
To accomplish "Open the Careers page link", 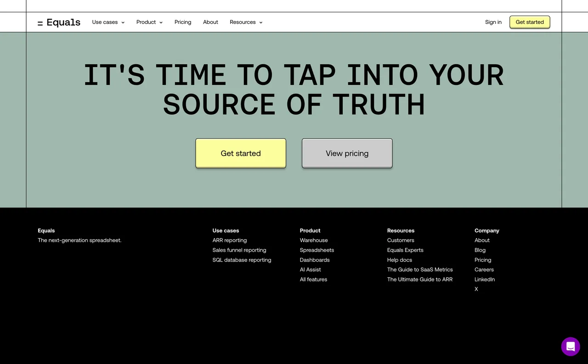I will (484, 269).
